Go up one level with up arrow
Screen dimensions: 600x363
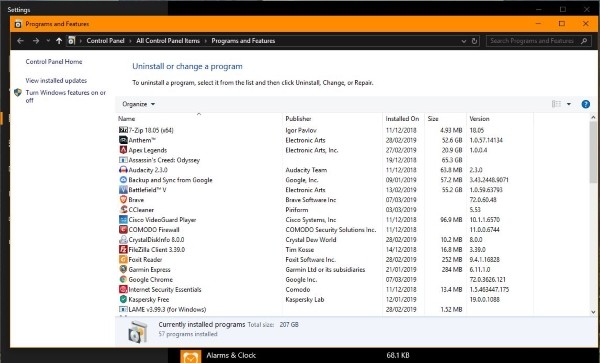coord(59,41)
